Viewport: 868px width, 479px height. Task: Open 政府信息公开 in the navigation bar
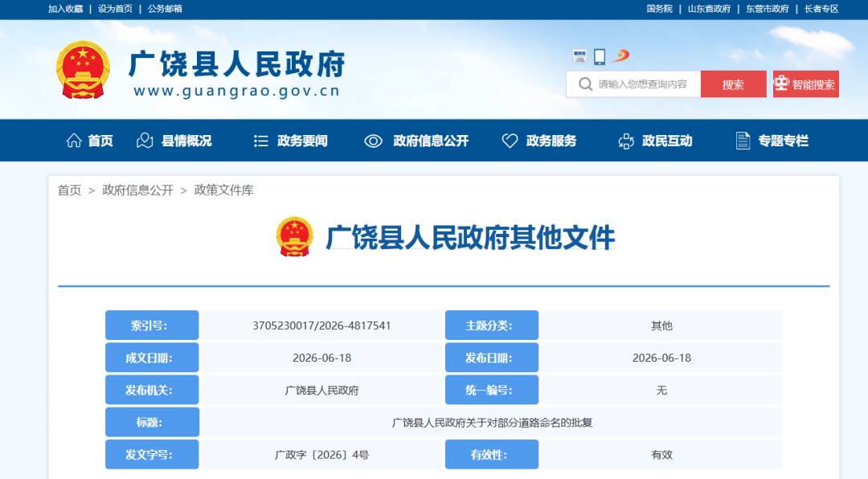pyautogui.click(x=431, y=141)
